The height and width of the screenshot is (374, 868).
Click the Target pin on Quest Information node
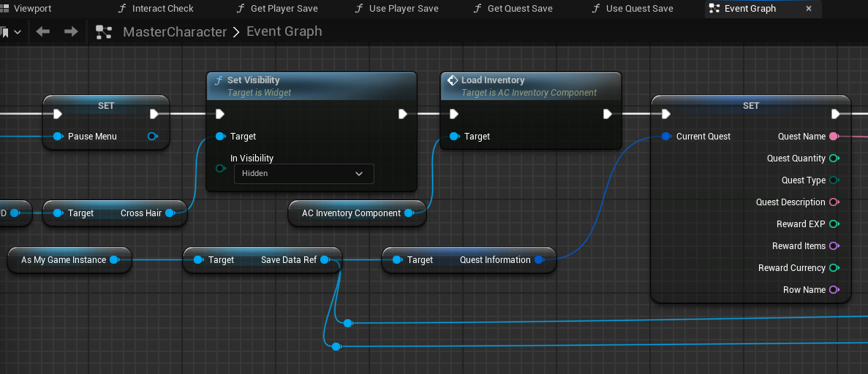397,259
